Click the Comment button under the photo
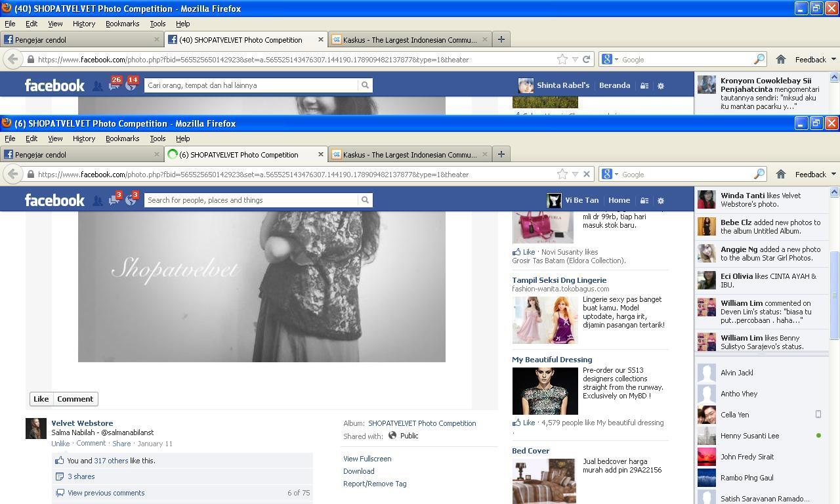 point(75,399)
